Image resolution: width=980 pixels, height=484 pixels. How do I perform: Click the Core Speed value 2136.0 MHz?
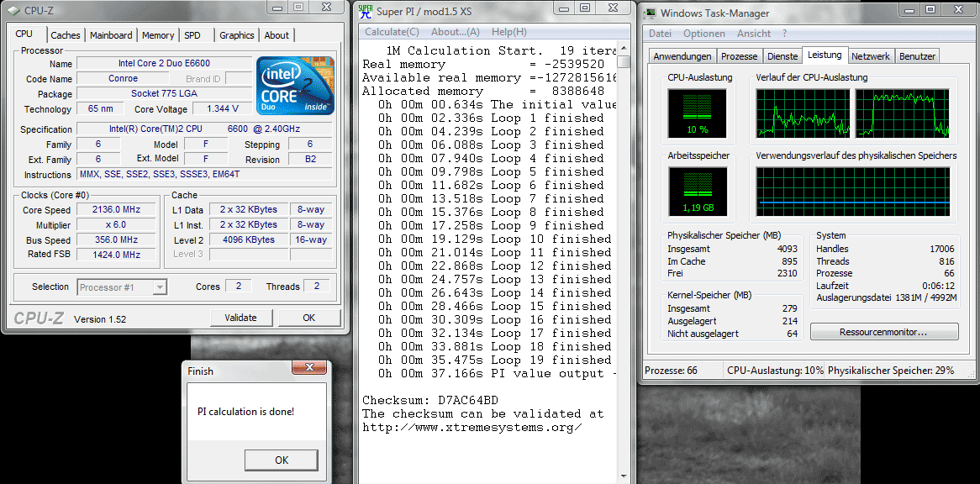(x=116, y=210)
